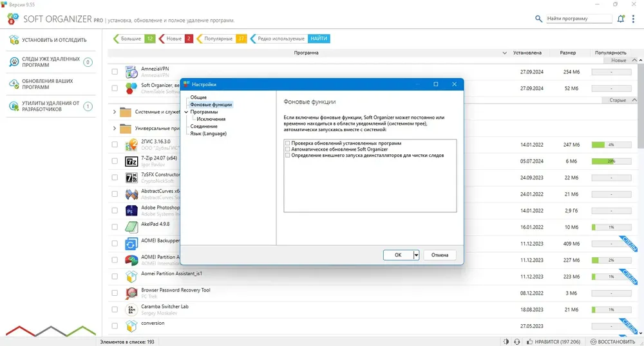Click the ВОССТАНОВИТЬ button in status bar
The width and height of the screenshot is (644, 346).
point(613,341)
